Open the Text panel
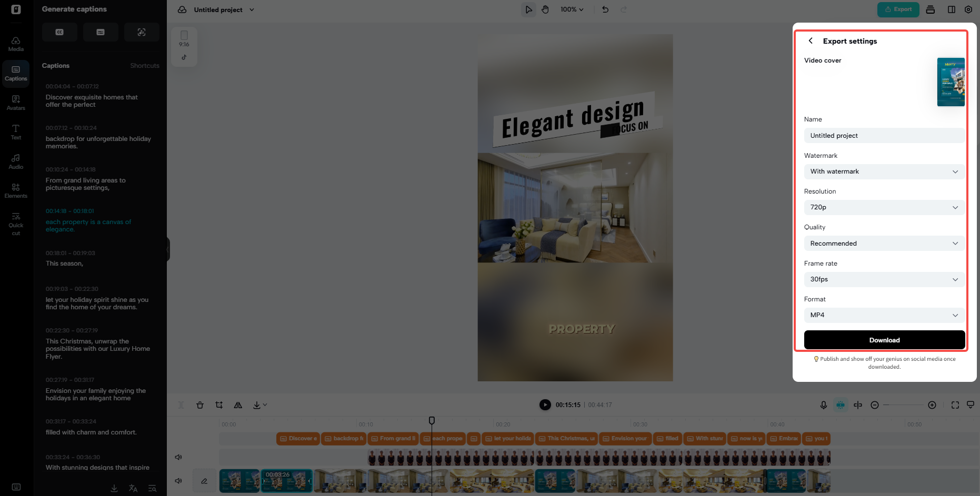Screen dimensions: 980x496 coord(15,131)
